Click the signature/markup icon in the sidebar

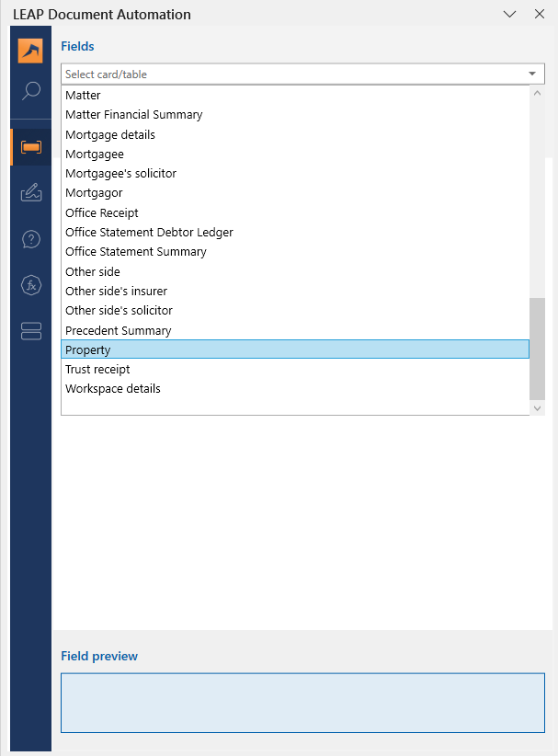click(x=30, y=192)
